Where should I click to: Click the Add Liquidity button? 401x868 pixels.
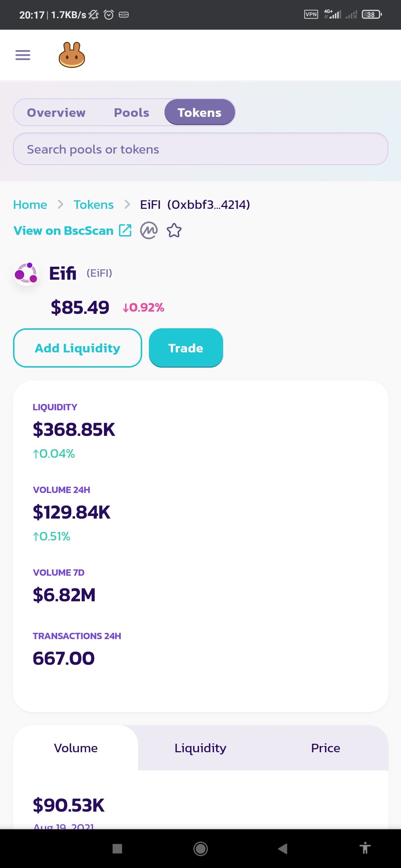[x=78, y=348]
